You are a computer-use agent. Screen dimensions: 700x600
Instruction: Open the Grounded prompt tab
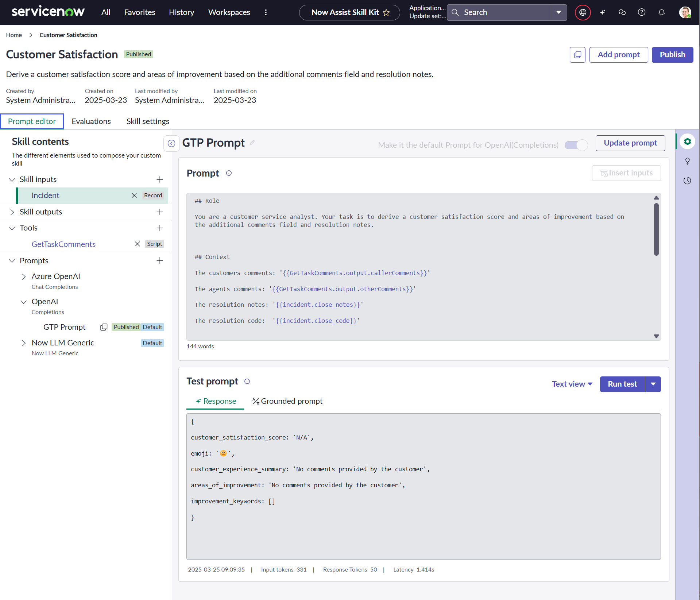[287, 401]
